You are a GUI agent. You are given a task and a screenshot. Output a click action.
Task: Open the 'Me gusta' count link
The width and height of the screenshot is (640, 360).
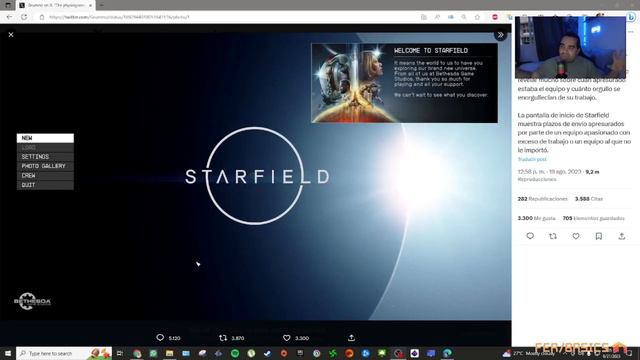(x=536, y=218)
